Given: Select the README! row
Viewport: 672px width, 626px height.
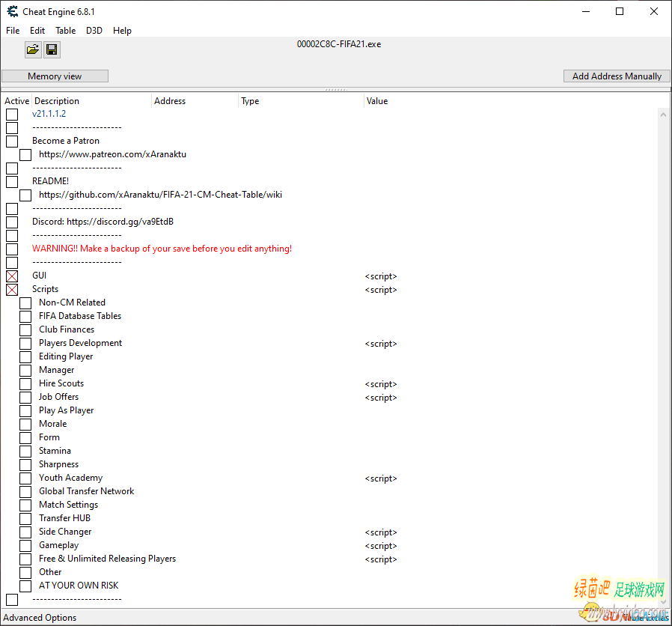Looking at the screenshot, I should 51,181.
